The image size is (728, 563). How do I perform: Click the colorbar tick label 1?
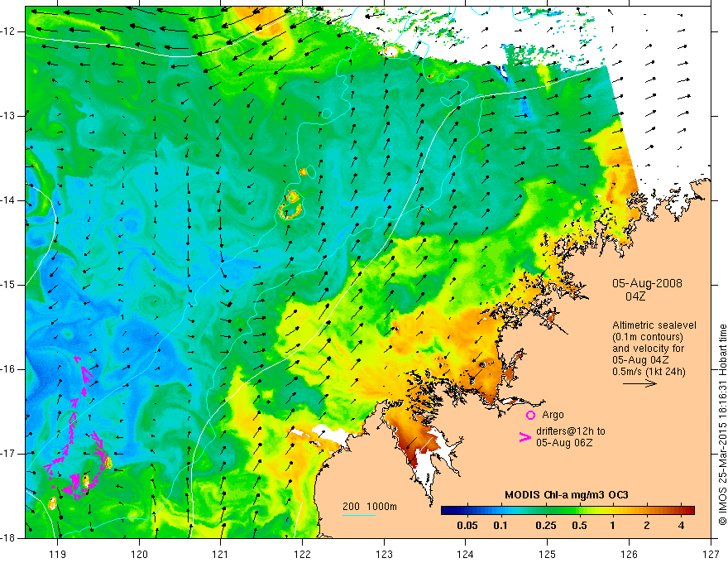coord(612,526)
